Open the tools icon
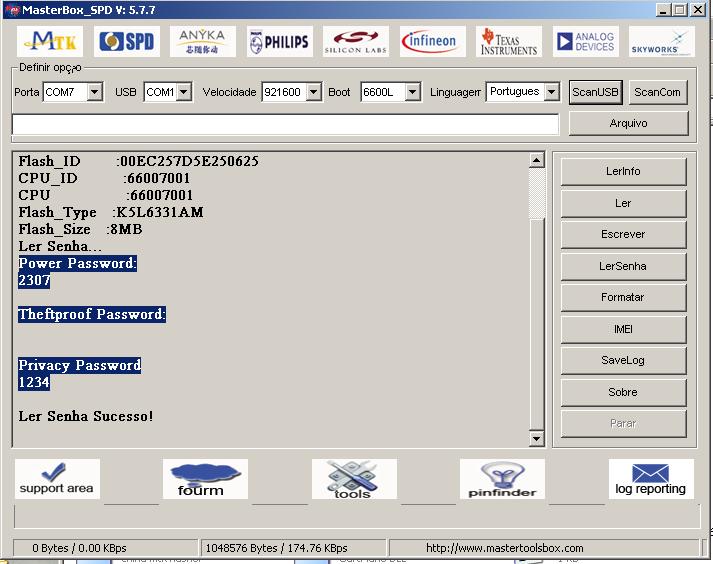 (x=354, y=479)
